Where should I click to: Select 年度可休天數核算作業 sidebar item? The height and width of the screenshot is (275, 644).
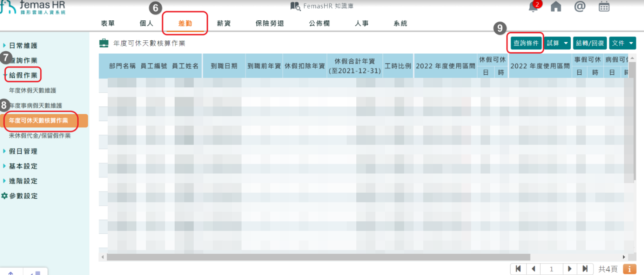pyautogui.click(x=44, y=121)
